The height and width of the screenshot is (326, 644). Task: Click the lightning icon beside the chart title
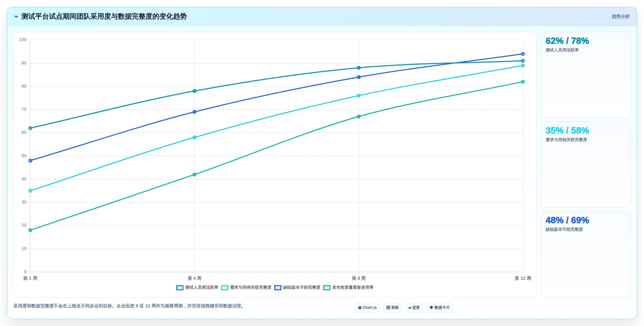coord(16,17)
